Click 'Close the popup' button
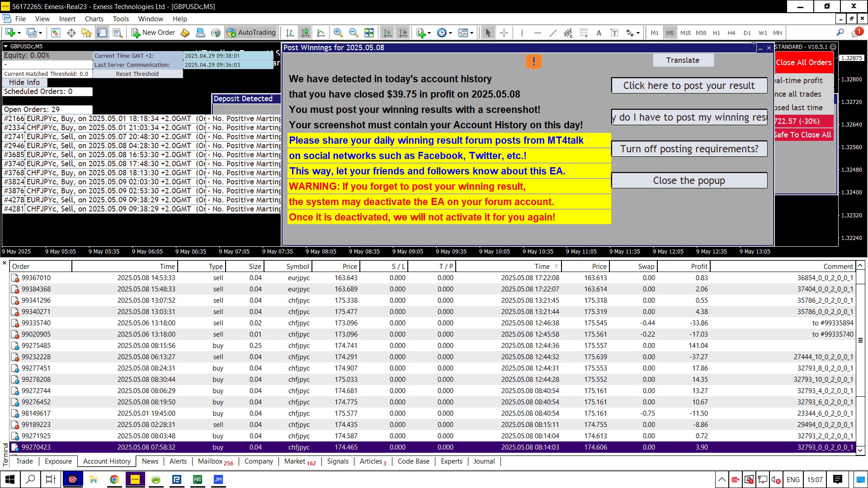 tap(689, 180)
